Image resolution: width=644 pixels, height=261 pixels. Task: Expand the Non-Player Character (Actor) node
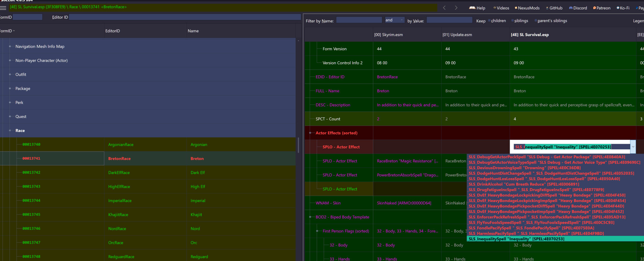[10, 60]
